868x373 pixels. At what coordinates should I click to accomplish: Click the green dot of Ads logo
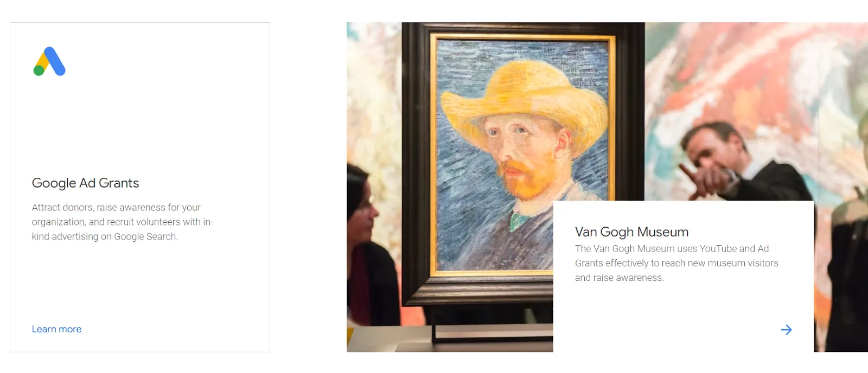point(39,70)
